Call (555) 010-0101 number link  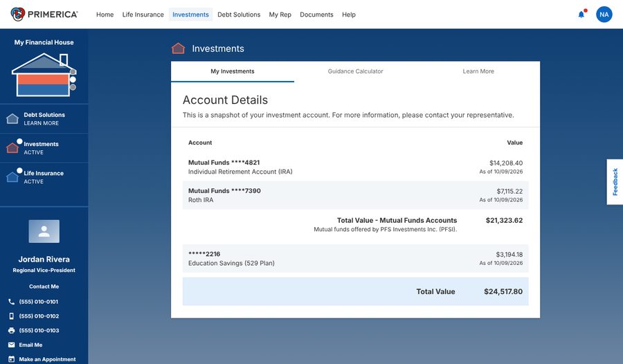click(x=39, y=302)
